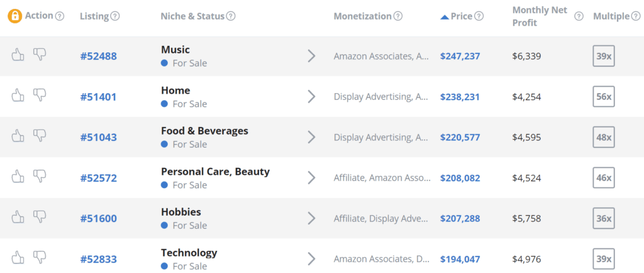This screenshot has width=644, height=273.
Task: Click help icon beside Monthly Net Profit
Action: [x=579, y=16]
